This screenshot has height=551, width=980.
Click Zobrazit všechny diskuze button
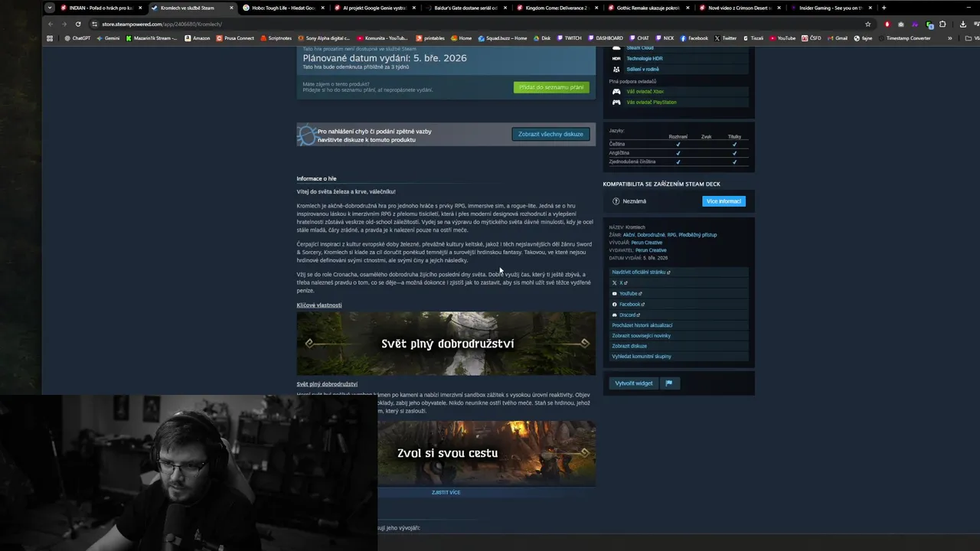click(550, 134)
